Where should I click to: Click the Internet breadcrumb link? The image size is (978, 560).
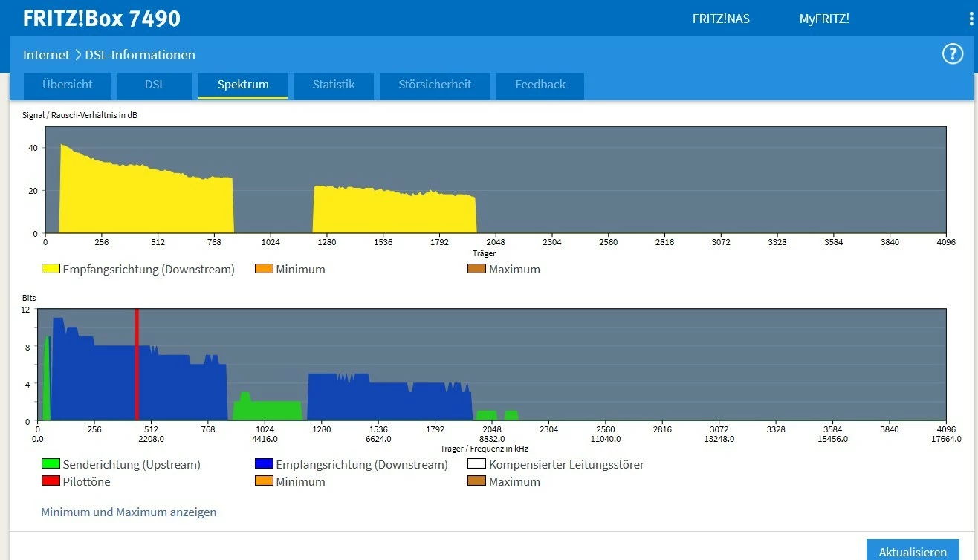pyautogui.click(x=46, y=55)
